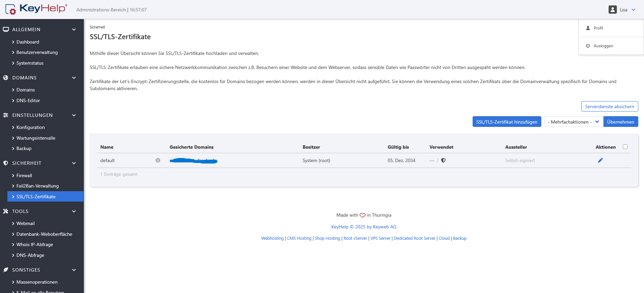Image resolution: width=644 pixels, height=293 pixels.
Task: Click the KeyHelp logo icon
Action: click(11, 9)
